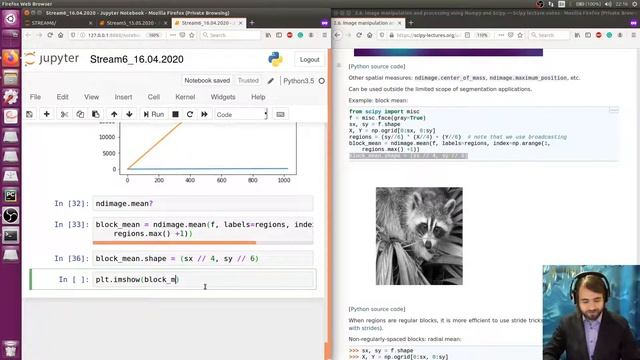Click the Jupyter logo
Image resolution: width=640 pixels, height=360 pixels.
coord(51,59)
